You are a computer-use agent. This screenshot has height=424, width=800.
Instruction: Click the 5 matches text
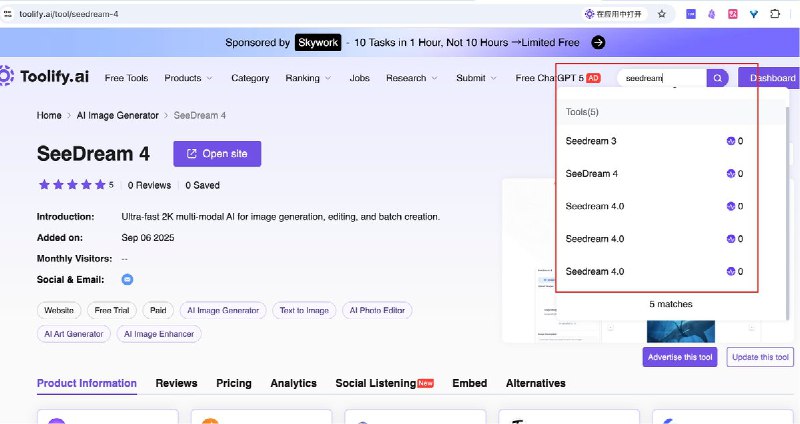tap(670, 304)
